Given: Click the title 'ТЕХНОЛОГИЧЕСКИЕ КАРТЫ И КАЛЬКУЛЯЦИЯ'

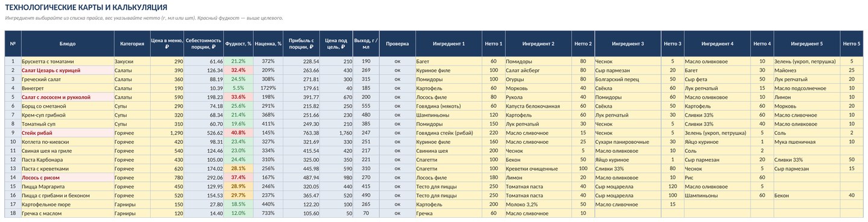Looking at the screenshot, I should [x=86, y=7].
